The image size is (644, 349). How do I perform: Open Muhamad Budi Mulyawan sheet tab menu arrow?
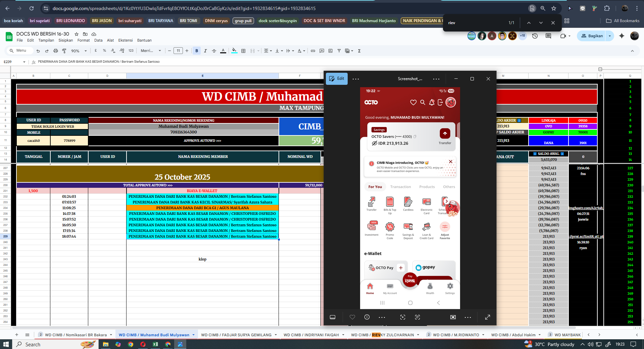194,335
